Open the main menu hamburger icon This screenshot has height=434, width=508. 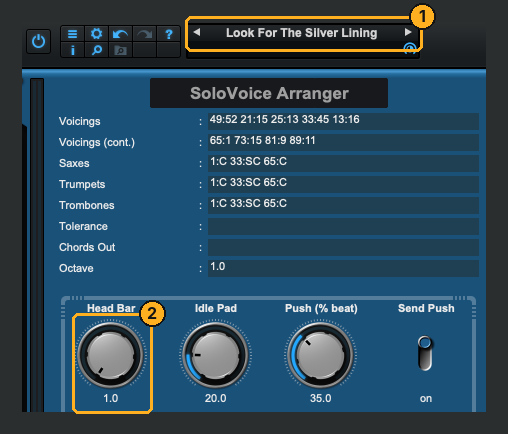pos(72,34)
